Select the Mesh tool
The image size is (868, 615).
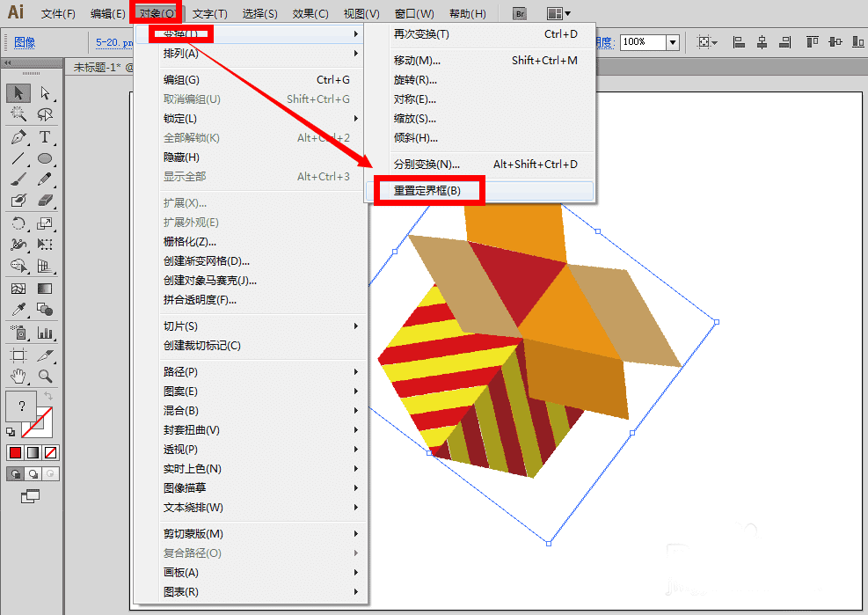18,288
